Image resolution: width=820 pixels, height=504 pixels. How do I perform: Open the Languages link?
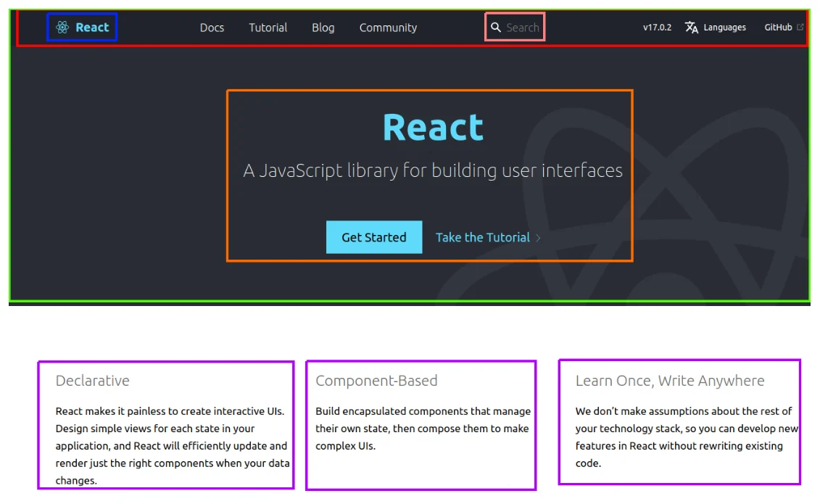(716, 27)
